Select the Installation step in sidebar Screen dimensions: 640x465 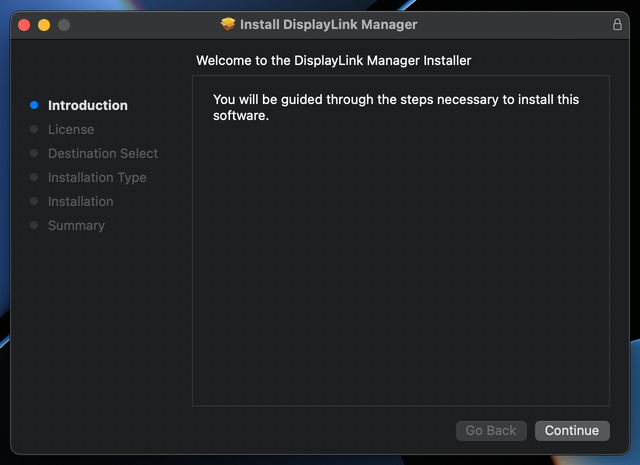point(81,201)
